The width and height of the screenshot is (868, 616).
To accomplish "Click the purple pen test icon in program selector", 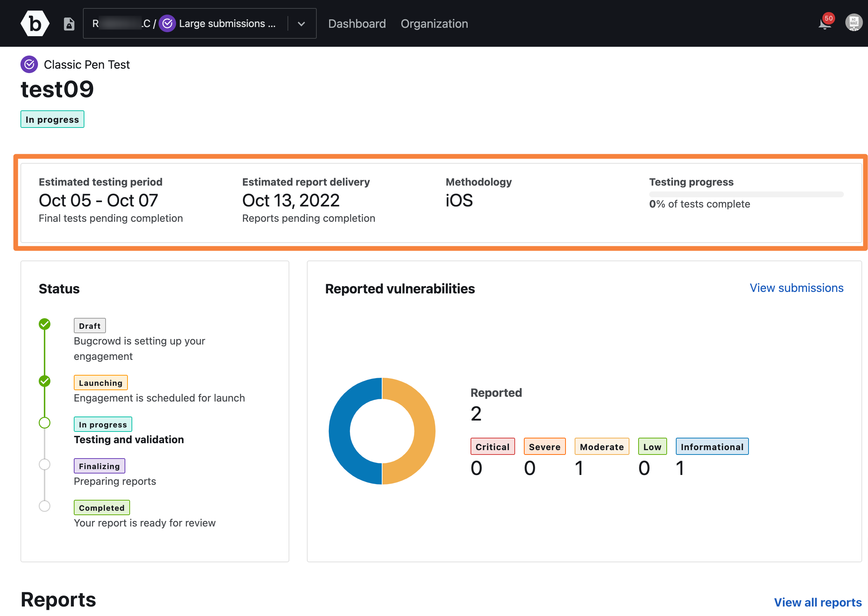I will pyautogui.click(x=167, y=23).
